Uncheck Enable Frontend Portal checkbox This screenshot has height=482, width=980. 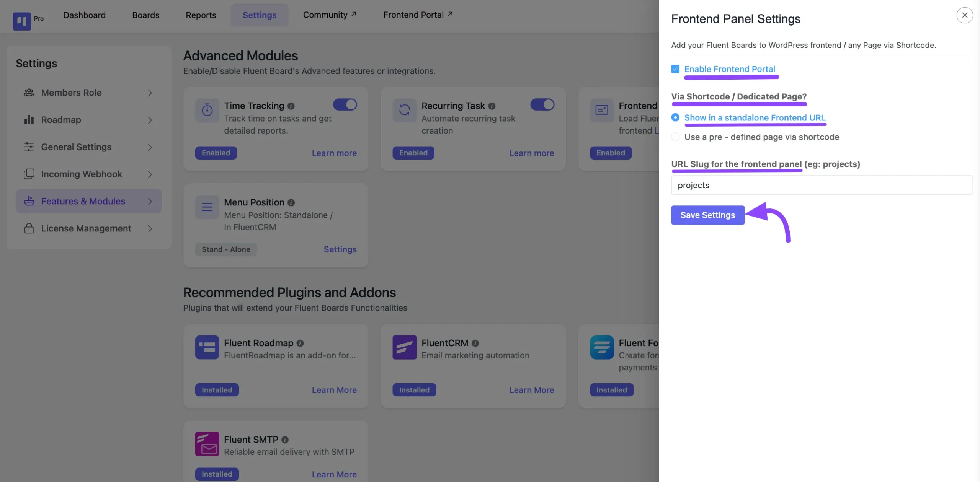point(675,69)
